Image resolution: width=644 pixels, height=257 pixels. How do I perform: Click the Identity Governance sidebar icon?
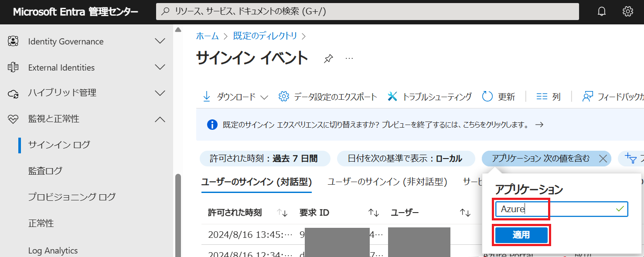tap(13, 41)
